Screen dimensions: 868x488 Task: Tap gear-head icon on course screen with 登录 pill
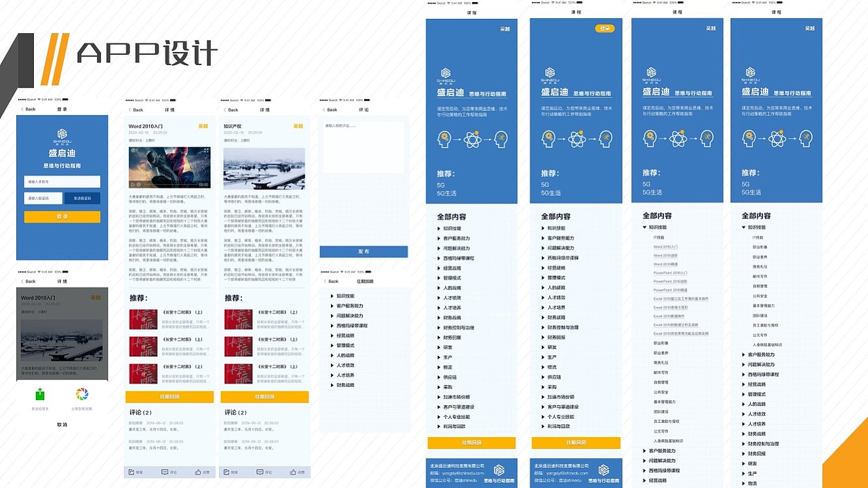[x=548, y=140]
